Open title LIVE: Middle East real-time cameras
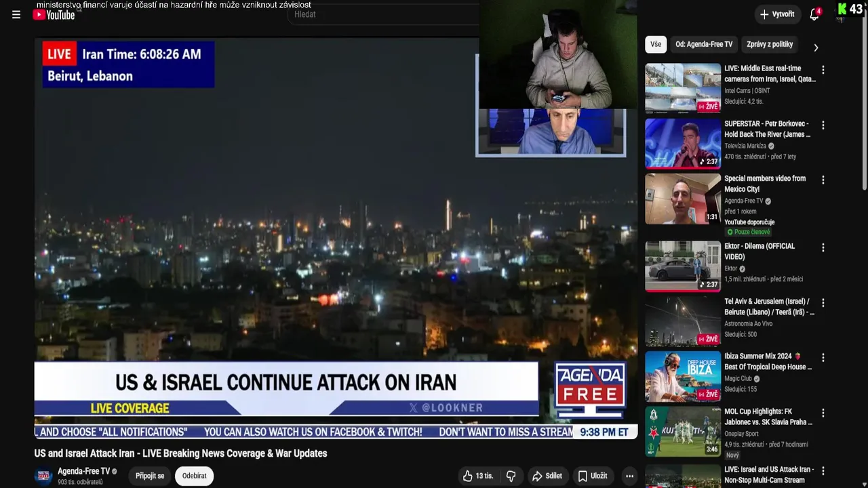The width and height of the screenshot is (868, 488). point(770,74)
